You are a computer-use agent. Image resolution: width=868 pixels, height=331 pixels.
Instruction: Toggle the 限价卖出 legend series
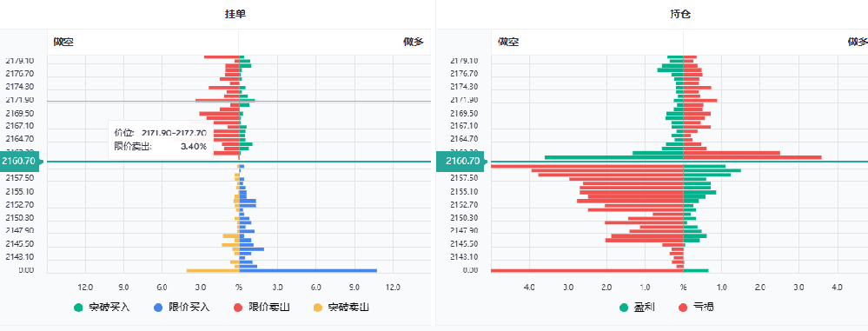pyautogui.click(x=262, y=308)
